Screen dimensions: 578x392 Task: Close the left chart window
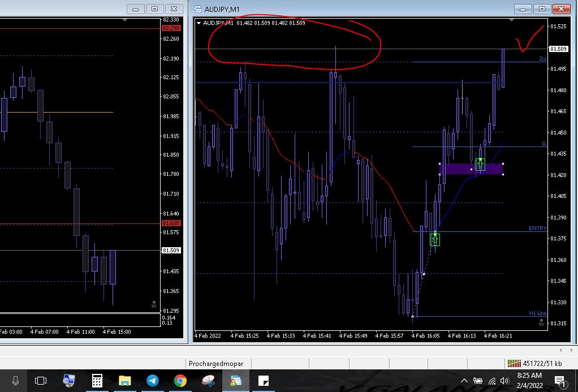[x=174, y=9]
